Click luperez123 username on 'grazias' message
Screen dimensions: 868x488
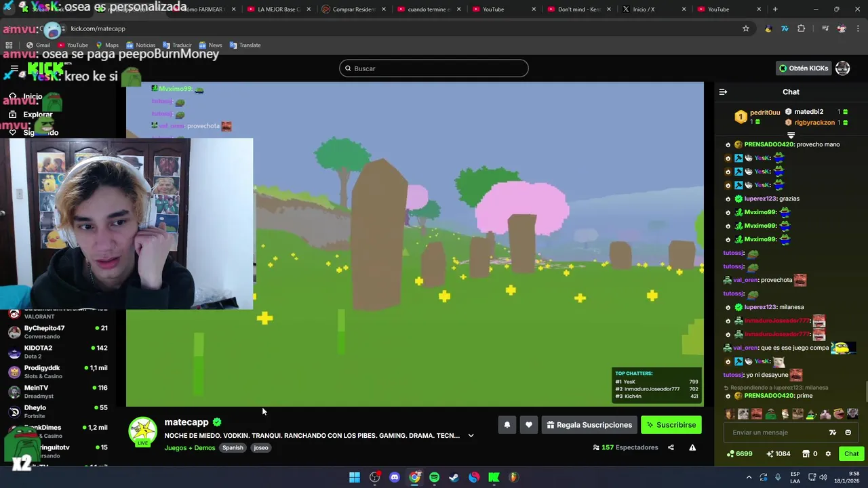point(760,199)
